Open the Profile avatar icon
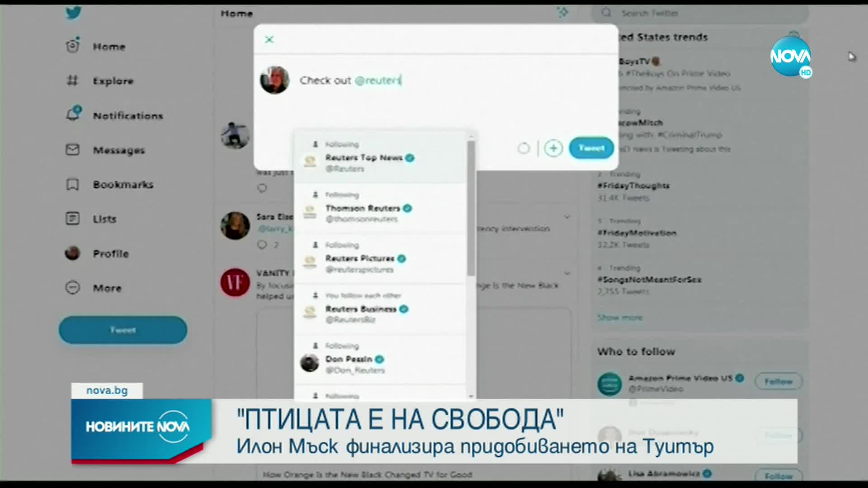Screen dimensions: 868x488 pos(72,253)
